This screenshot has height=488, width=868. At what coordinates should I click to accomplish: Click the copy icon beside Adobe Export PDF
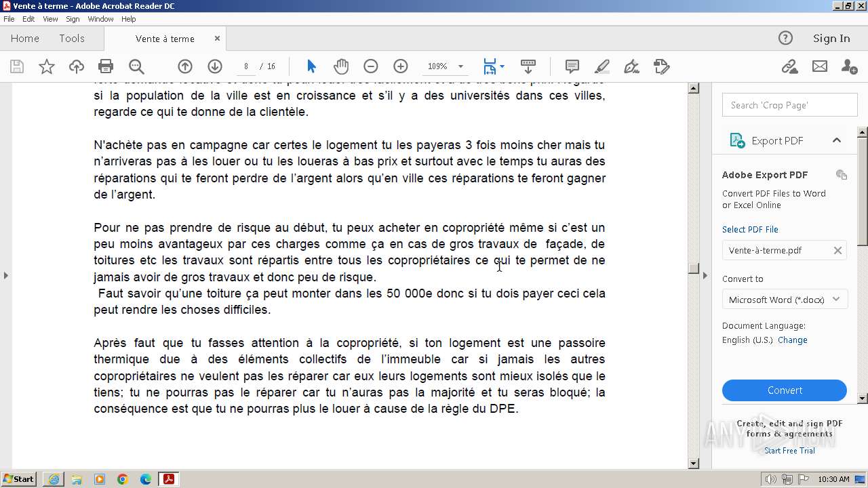[842, 175]
